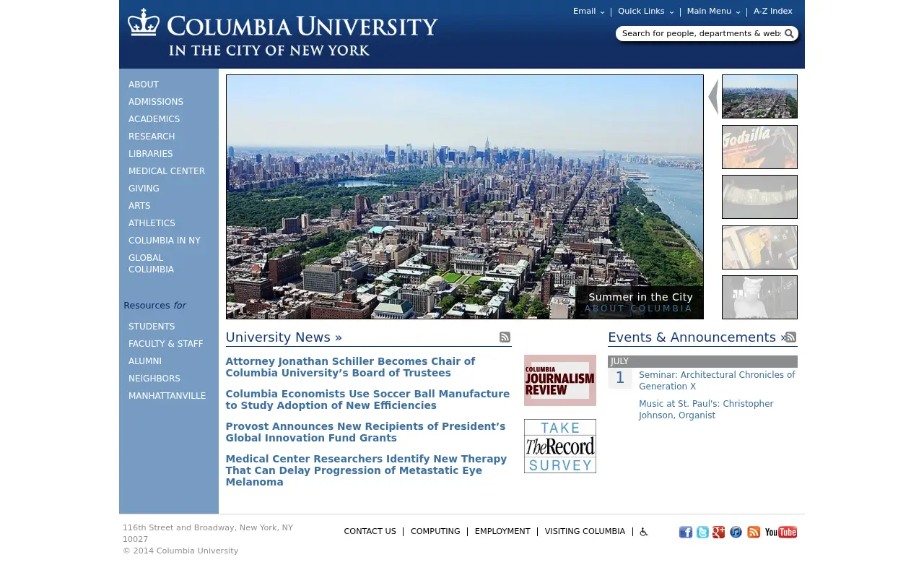Select the Godzilla slideshow thumbnail

coord(759,147)
